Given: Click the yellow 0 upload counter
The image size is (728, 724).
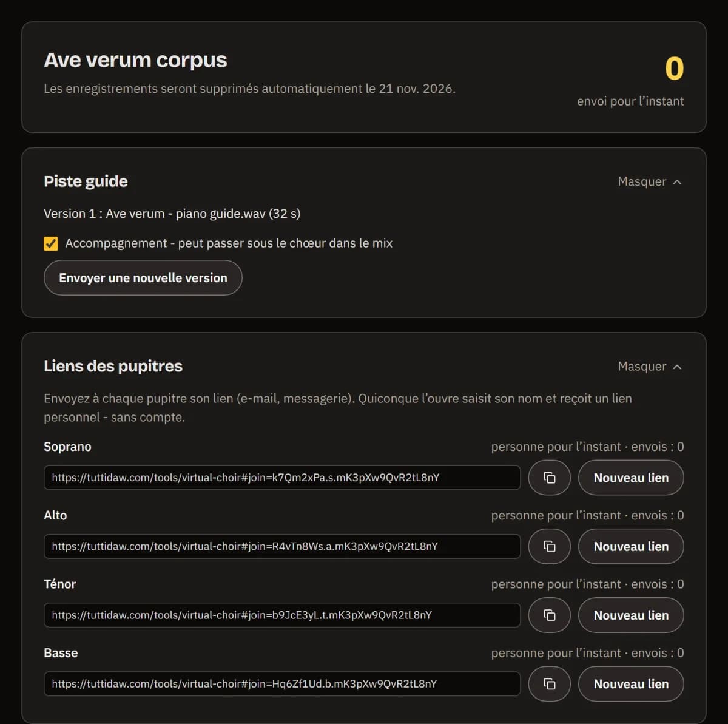Looking at the screenshot, I should (675, 68).
